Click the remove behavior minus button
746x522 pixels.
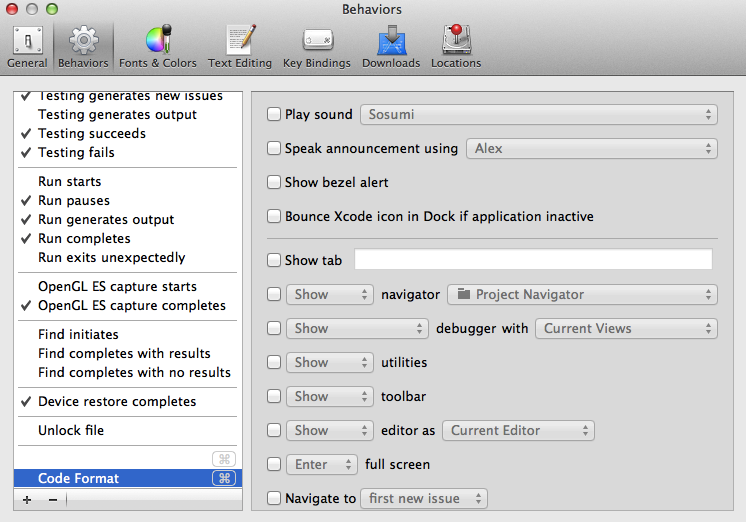(x=53, y=500)
